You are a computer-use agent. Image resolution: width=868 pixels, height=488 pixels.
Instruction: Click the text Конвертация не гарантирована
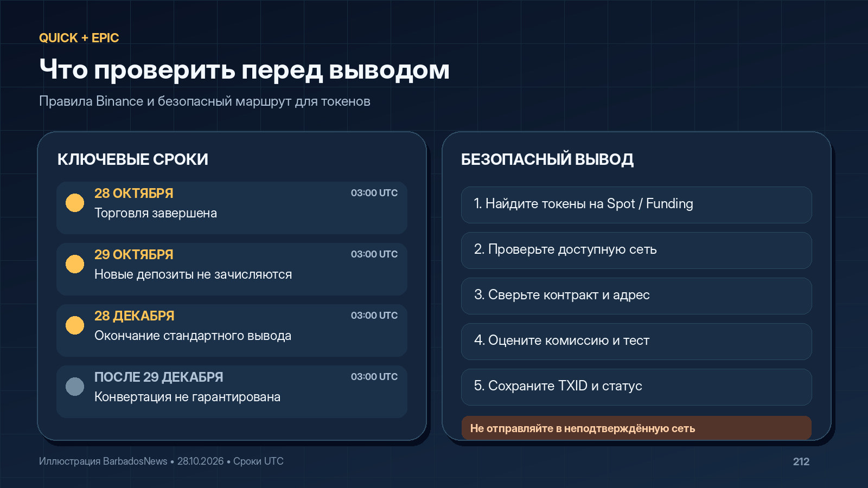click(x=187, y=397)
